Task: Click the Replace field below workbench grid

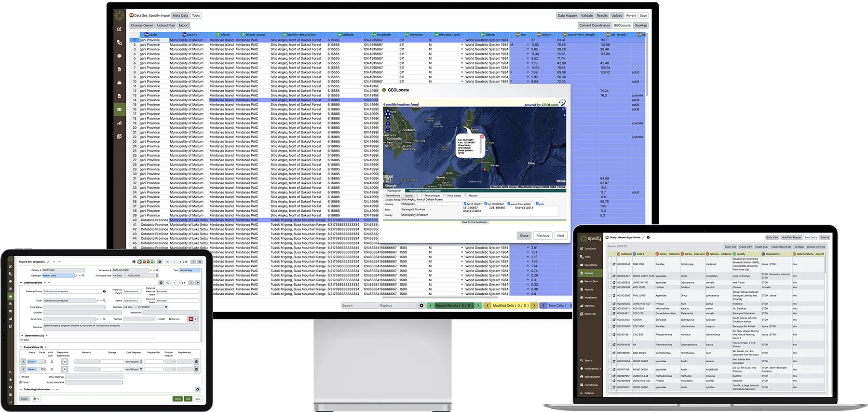Action: point(397,305)
